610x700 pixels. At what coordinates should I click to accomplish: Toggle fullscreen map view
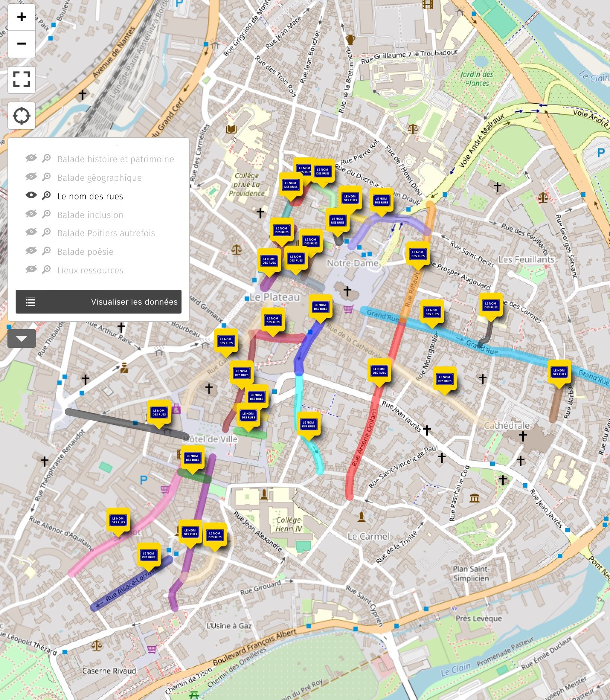tap(22, 80)
